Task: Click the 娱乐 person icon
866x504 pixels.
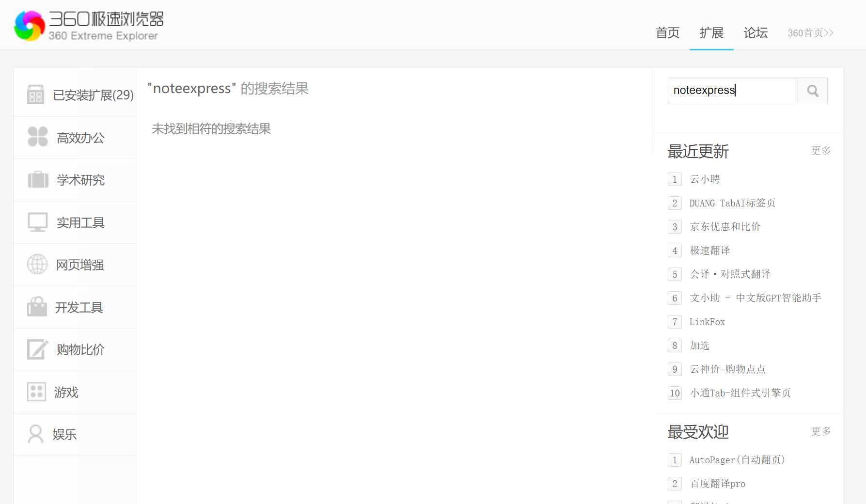Action: pyautogui.click(x=35, y=434)
